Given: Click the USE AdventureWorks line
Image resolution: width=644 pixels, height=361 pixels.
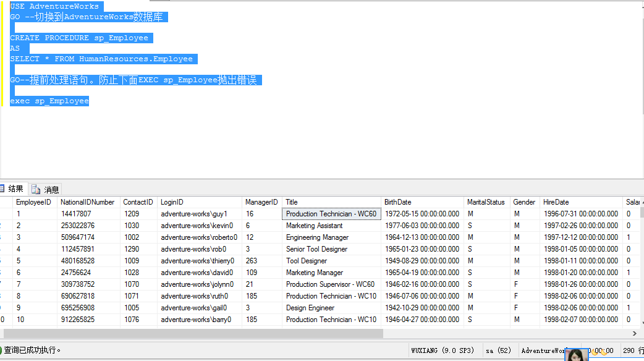Looking at the screenshot, I should point(54,6).
